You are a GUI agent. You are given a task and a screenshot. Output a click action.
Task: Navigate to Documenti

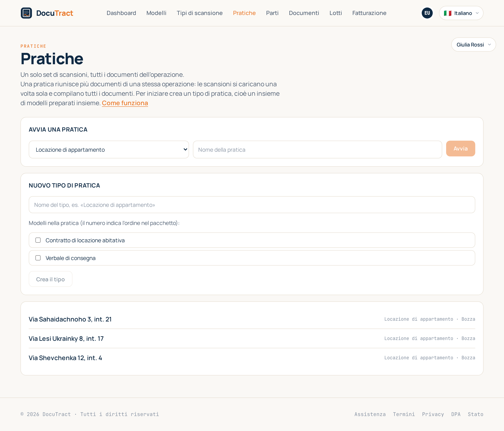(304, 13)
